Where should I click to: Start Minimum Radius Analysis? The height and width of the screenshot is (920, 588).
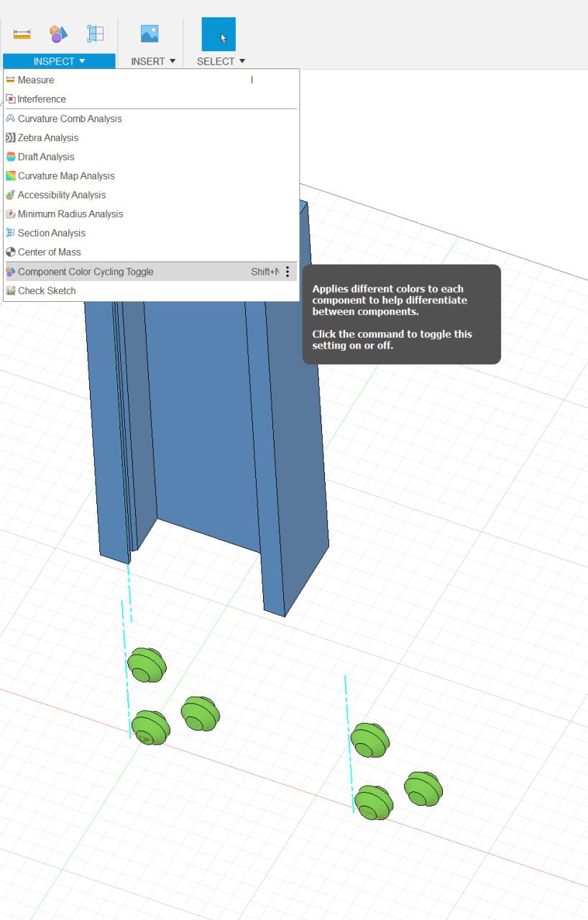pos(151,213)
